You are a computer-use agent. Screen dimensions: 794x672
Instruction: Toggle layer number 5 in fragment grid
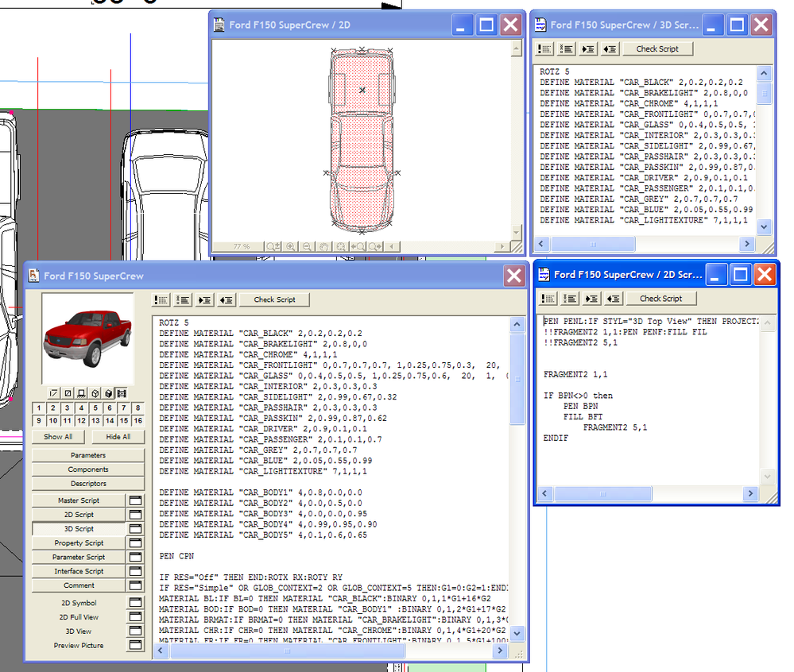point(95,408)
